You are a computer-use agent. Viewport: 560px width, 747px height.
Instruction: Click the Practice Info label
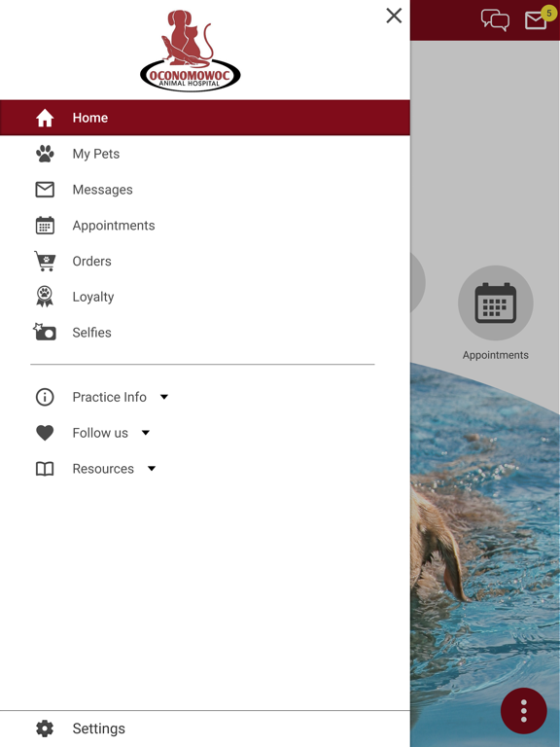click(x=109, y=397)
